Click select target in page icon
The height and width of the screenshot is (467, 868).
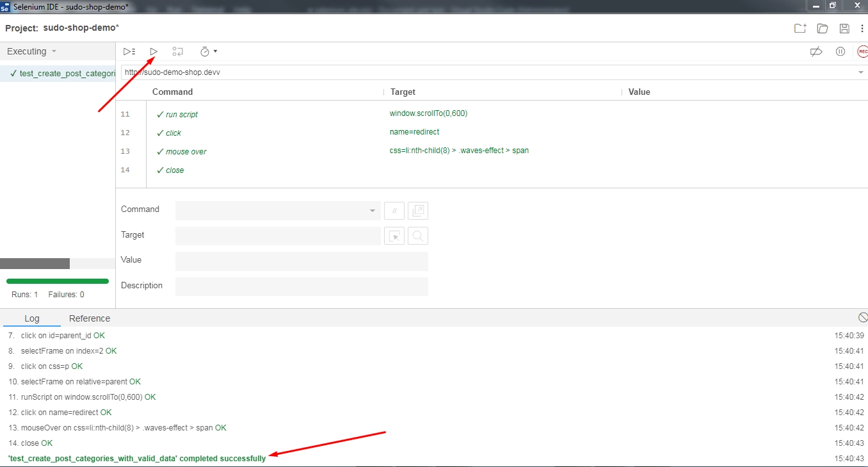tap(395, 236)
